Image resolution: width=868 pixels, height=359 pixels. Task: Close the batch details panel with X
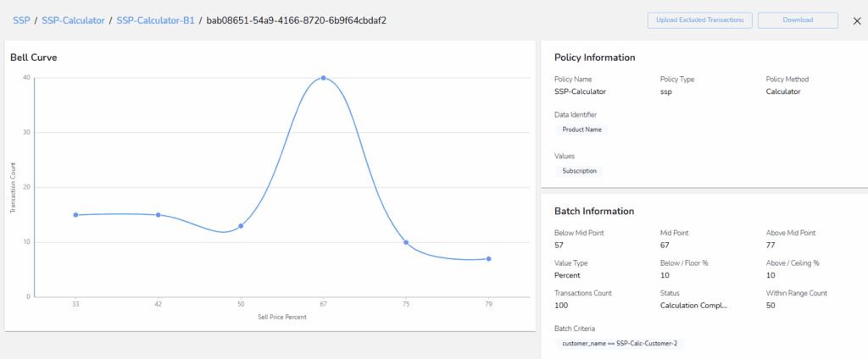click(x=856, y=20)
